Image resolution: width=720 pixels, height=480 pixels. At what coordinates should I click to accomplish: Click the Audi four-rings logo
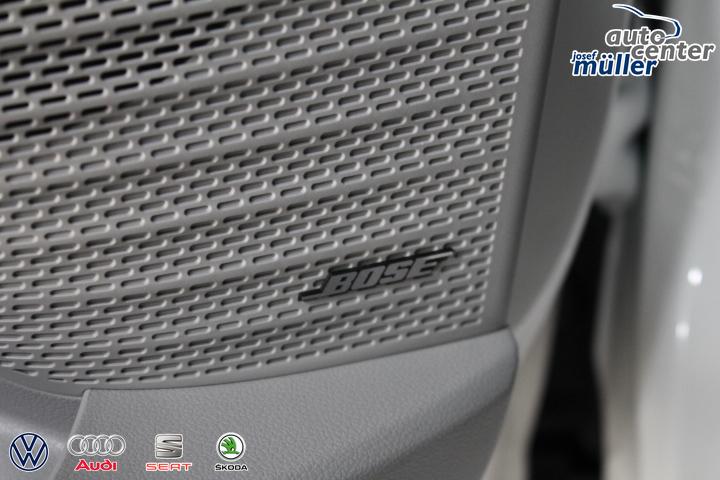[96, 452]
